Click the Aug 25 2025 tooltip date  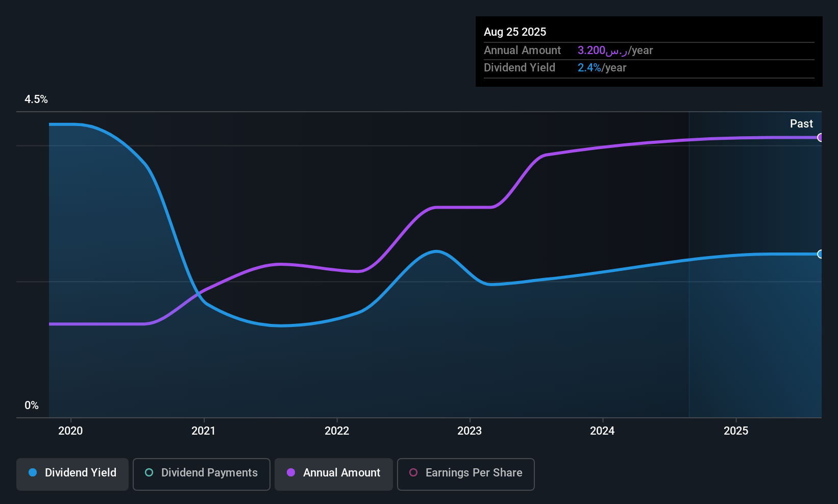(515, 32)
